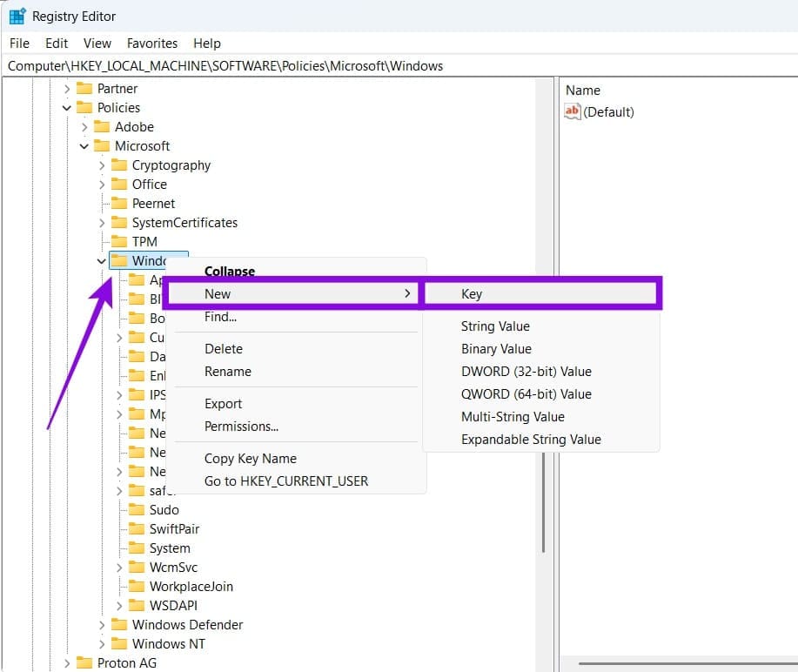Click the Sudo folder icon
The width and height of the screenshot is (798, 672).
[x=137, y=509]
